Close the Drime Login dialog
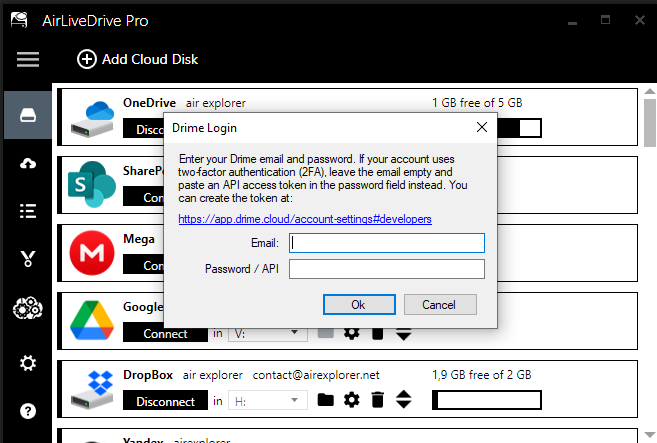 click(482, 127)
